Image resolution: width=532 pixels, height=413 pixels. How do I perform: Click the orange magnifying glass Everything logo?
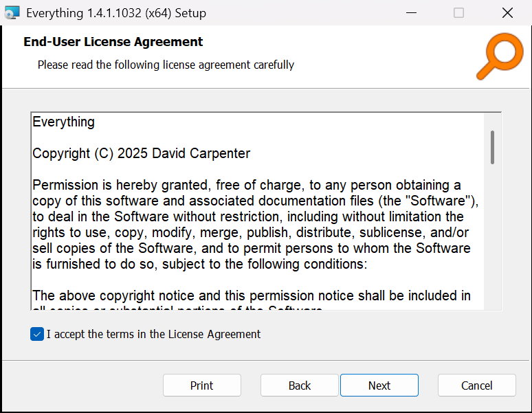point(500,56)
